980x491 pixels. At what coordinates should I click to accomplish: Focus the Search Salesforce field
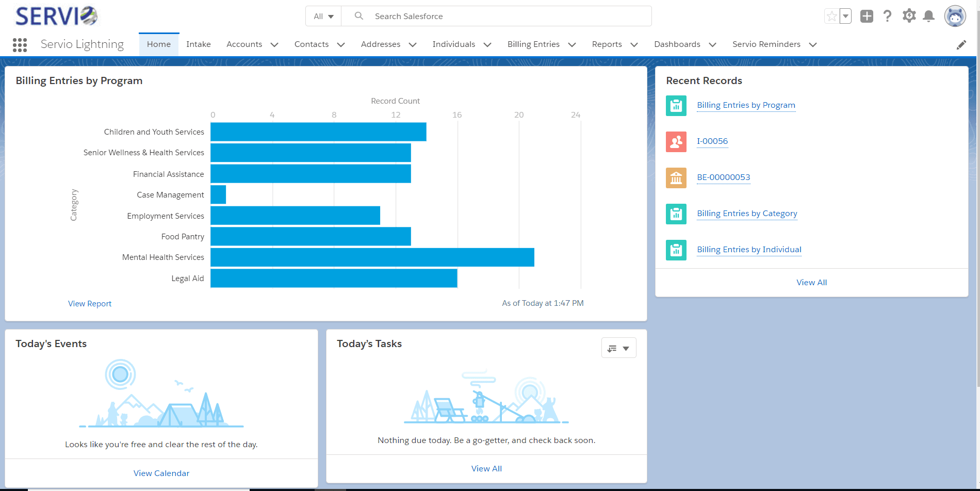coord(497,17)
